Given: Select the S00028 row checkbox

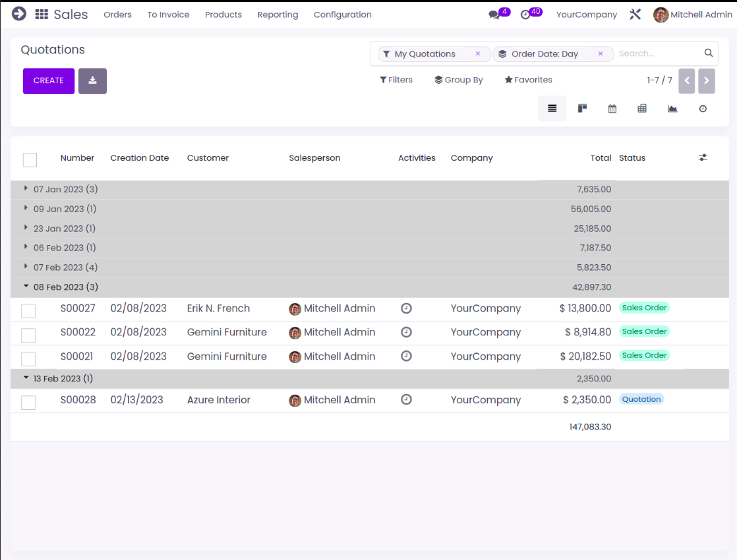Looking at the screenshot, I should (28, 402).
